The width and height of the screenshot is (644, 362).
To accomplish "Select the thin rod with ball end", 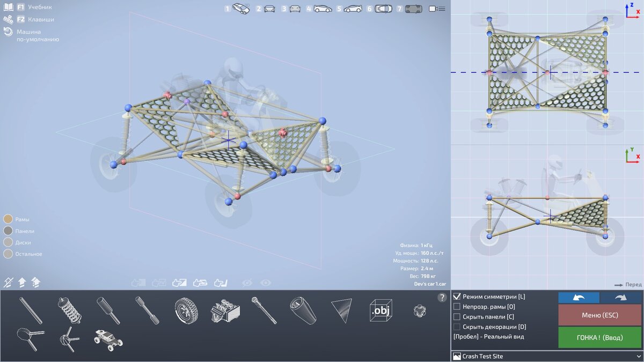I will [x=264, y=311].
